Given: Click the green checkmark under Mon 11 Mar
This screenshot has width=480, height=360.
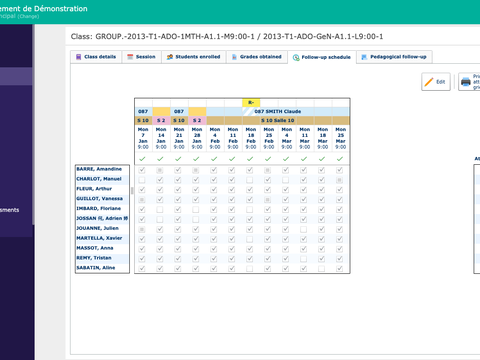Looking at the screenshot, I should (305, 159).
